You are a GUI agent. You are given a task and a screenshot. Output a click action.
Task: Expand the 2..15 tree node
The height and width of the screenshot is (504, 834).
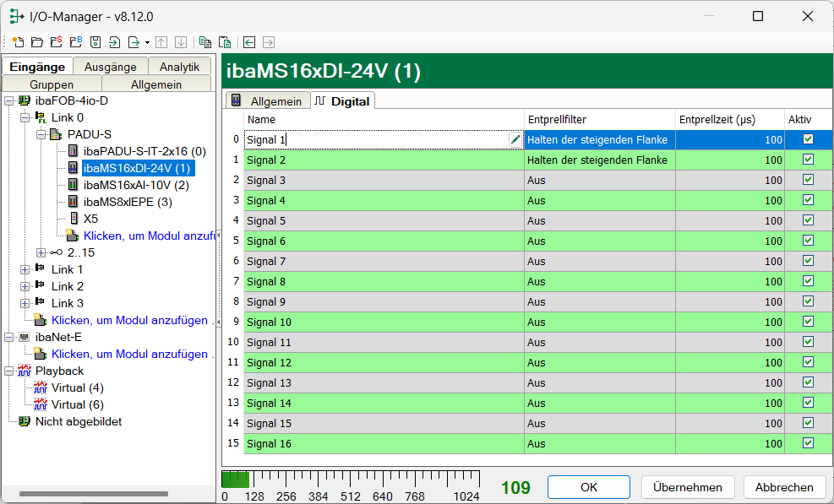pos(41,252)
